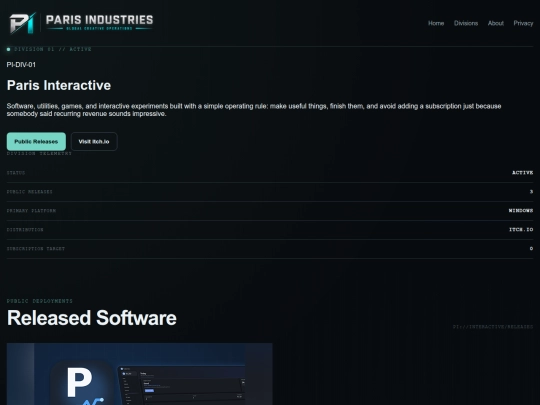Select the Distribution value ITCH.IO
The image size is (540, 405).
point(521,229)
